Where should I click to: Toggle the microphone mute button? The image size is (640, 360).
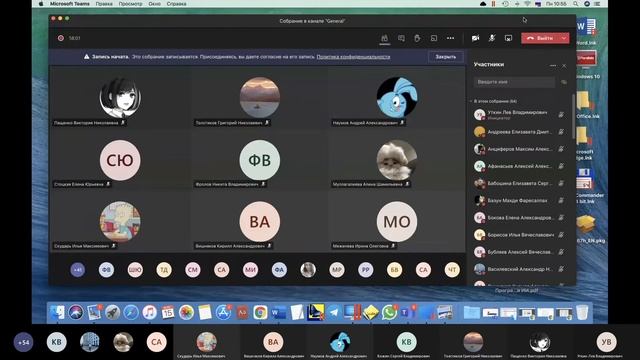[492, 38]
